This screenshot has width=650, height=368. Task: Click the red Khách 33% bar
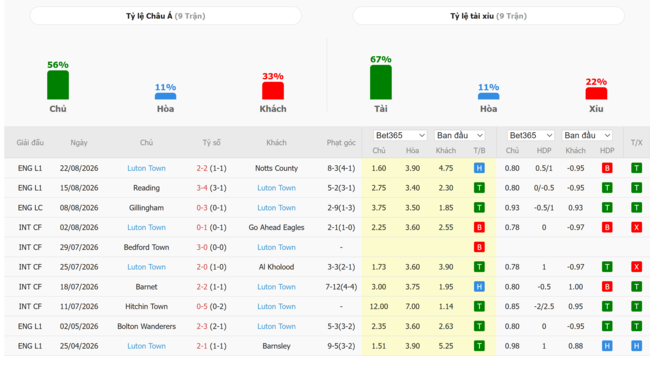273,91
